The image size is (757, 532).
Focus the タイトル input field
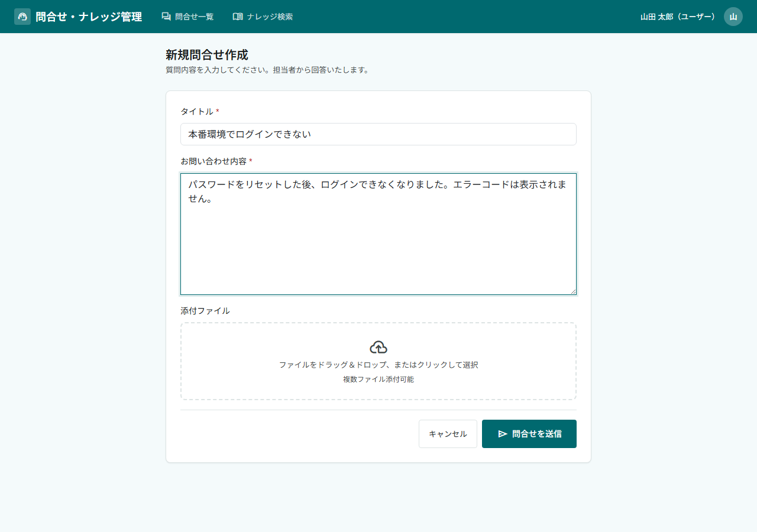378,134
